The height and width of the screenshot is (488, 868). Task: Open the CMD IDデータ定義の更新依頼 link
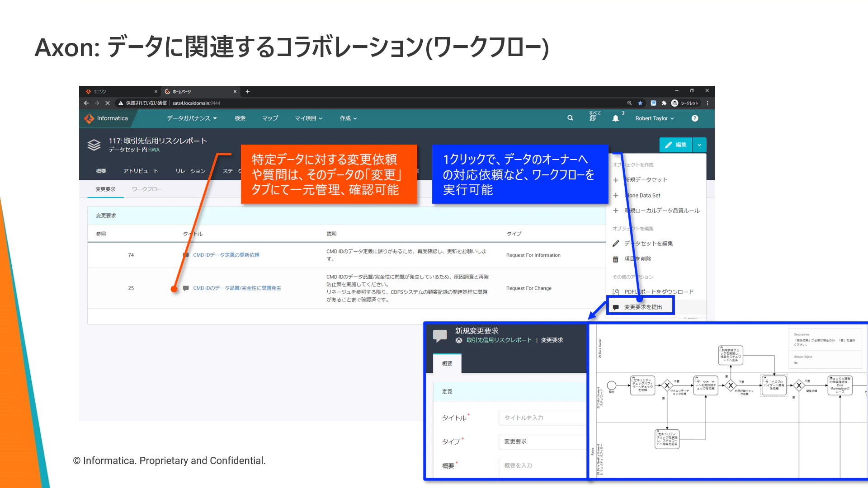[x=226, y=255]
